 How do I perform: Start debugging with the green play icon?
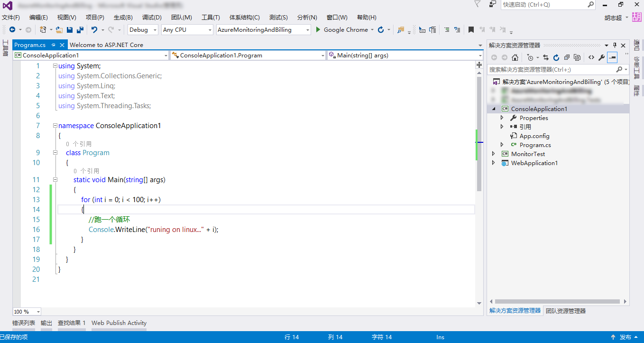[319, 29]
